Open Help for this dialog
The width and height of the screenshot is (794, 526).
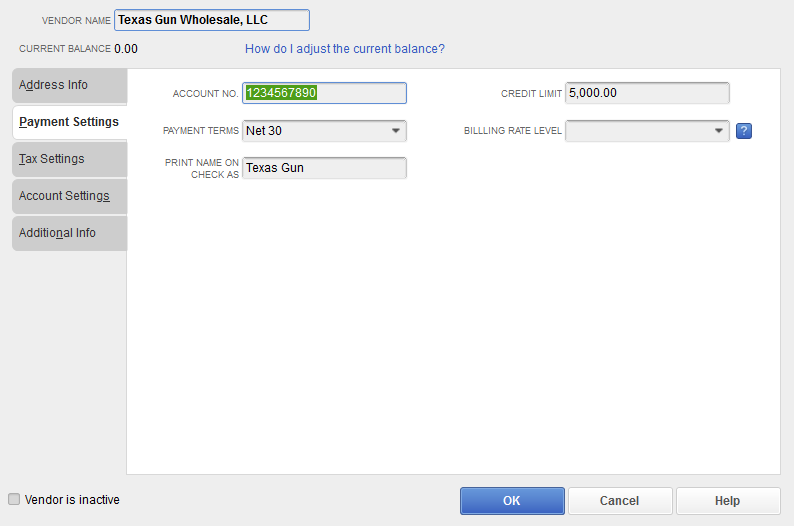point(728,501)
